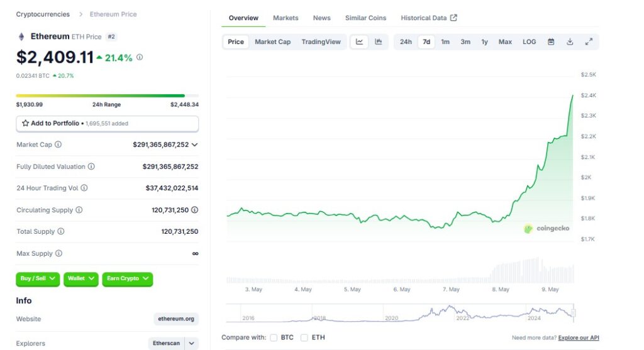The image size is (644, 350).
Task: Click the #2 rank badge
Action: point(111,36)
